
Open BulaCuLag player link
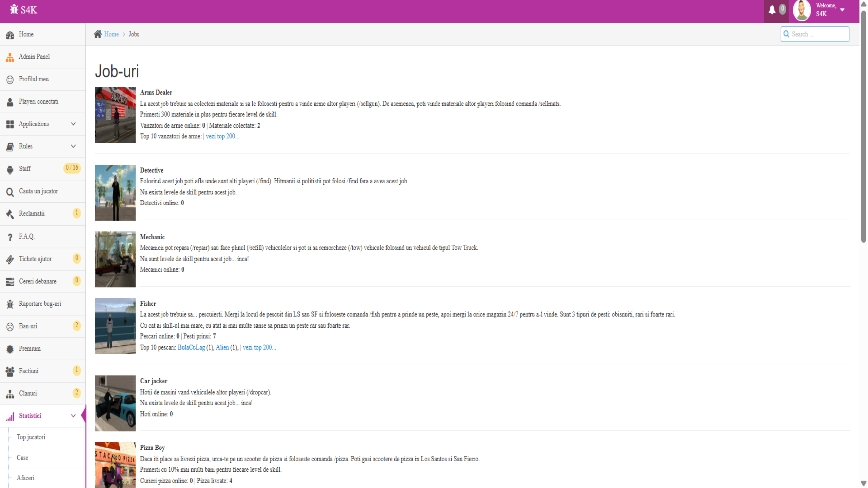pyautogui.click(x=191, y=347)
